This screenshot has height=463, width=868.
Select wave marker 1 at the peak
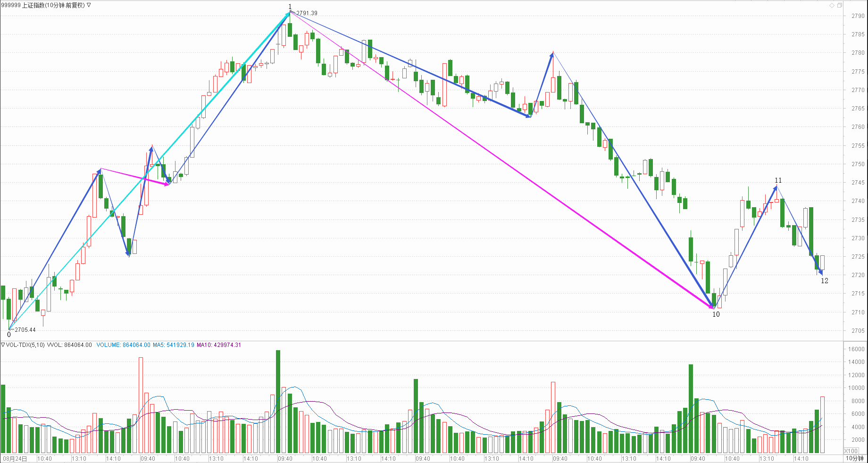[x=290, y=7]
